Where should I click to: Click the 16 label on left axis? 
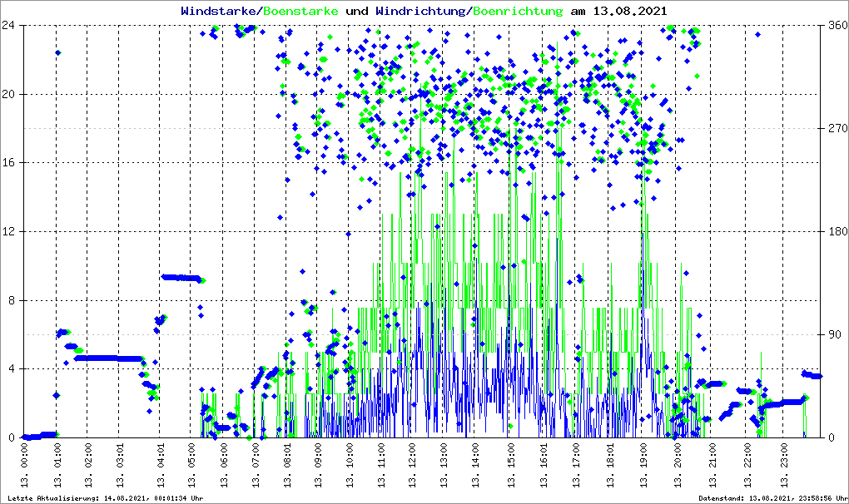12,163
